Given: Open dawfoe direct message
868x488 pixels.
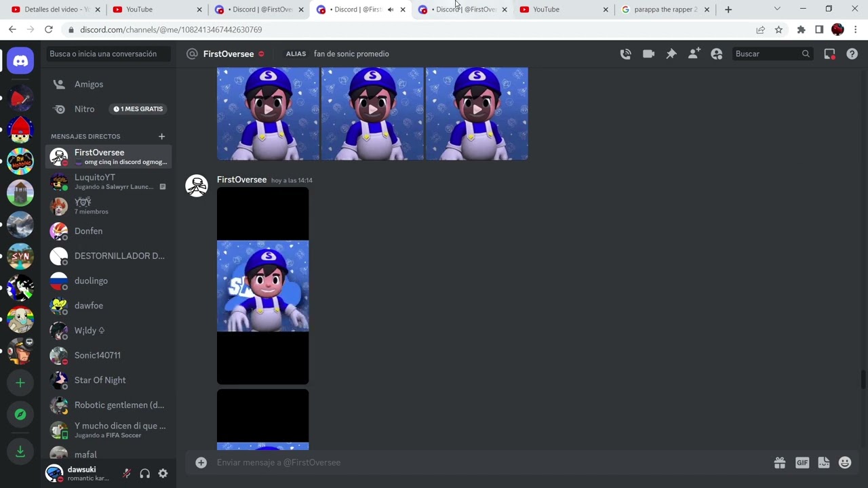Looking at the screenshot, I should [108, 306].
